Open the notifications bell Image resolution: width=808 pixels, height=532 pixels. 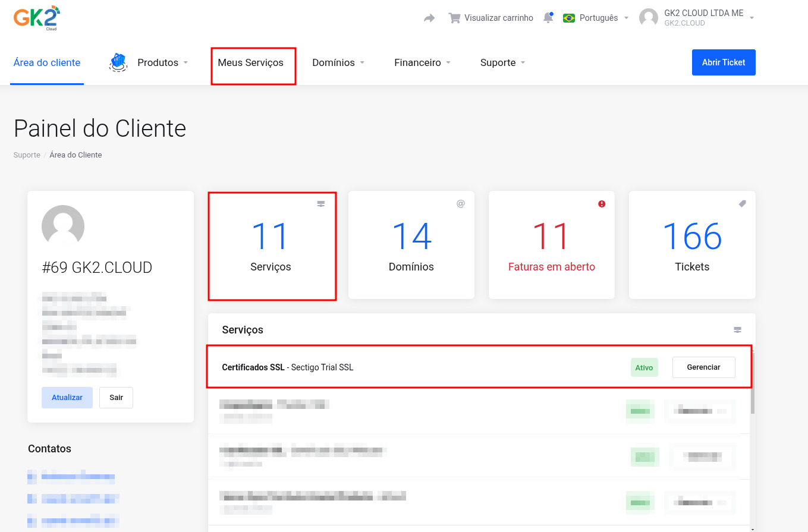(548, 18)
